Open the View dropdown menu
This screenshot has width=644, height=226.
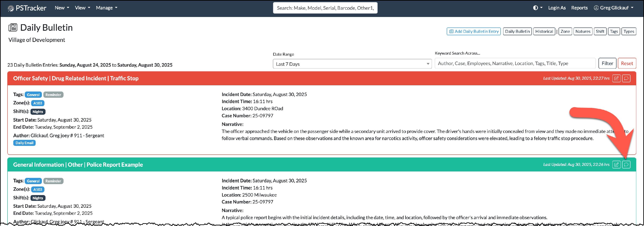coord(82,8)
